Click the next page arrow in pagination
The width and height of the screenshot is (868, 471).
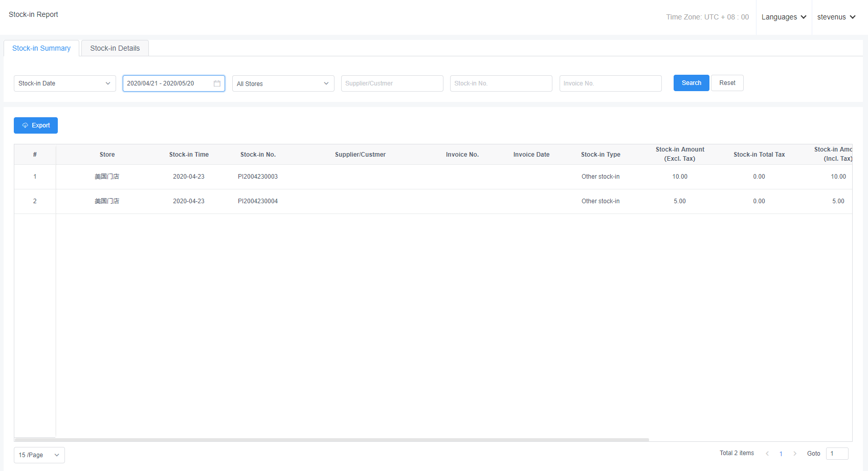click(795, 454)
